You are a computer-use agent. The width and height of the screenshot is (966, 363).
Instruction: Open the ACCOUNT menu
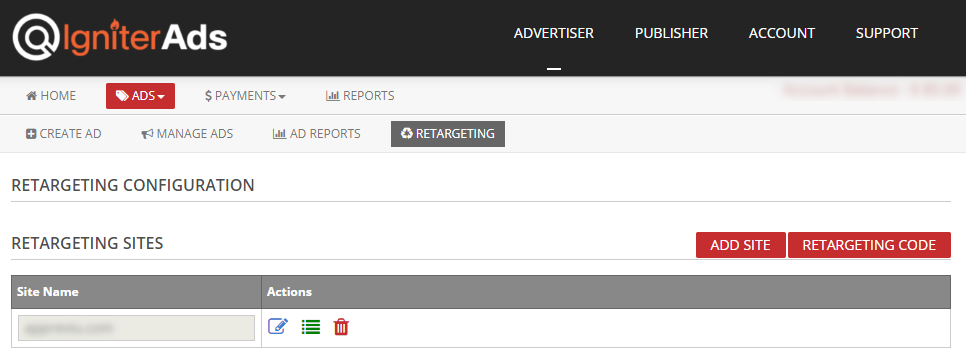(x=782, y=33)
